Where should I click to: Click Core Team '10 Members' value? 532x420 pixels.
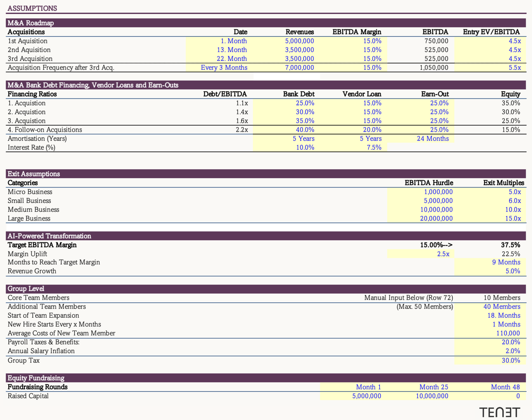point(502,298)
